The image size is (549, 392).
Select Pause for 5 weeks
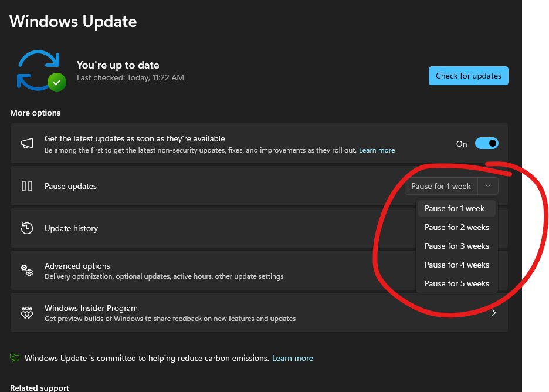coord(456,284)
